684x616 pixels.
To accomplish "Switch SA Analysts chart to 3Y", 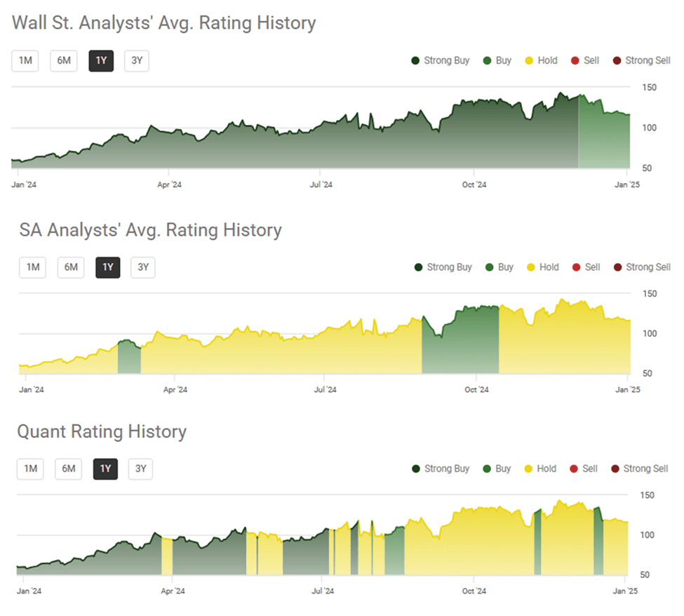I will point(143,267).
